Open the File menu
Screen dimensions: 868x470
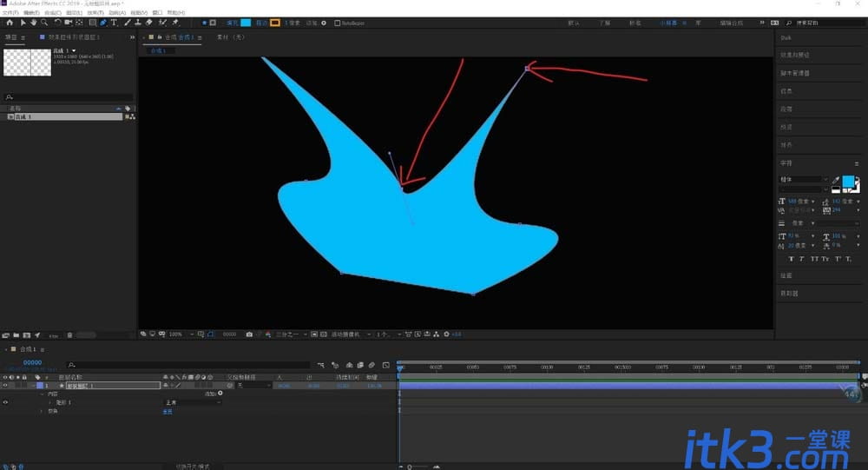(x=10, y=12)
